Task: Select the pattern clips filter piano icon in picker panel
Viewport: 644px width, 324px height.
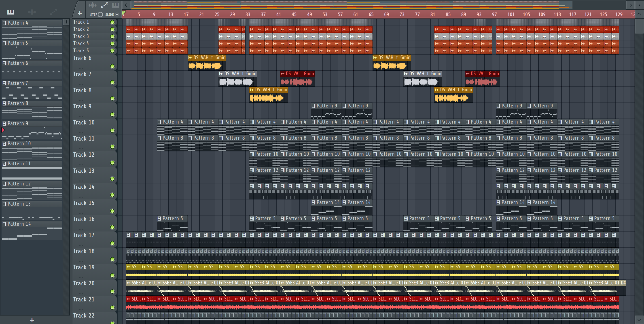Action: tap(11, 12)
